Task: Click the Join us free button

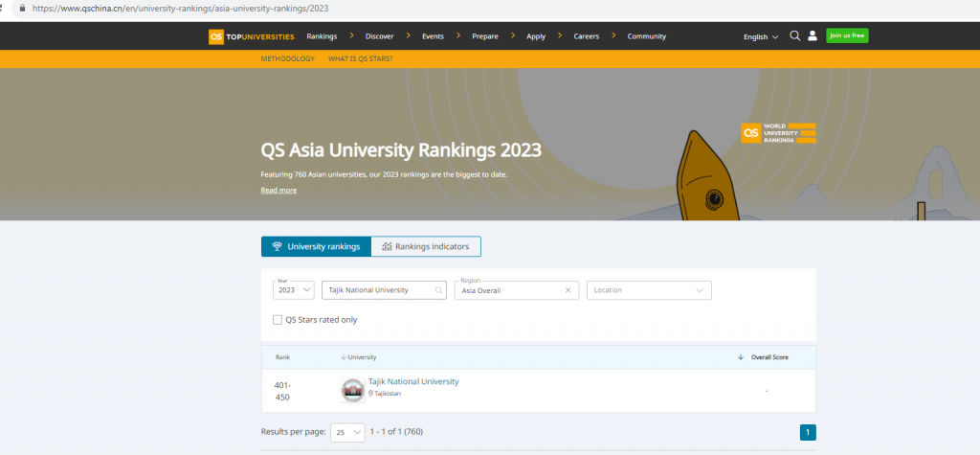Action: point(847,35)
